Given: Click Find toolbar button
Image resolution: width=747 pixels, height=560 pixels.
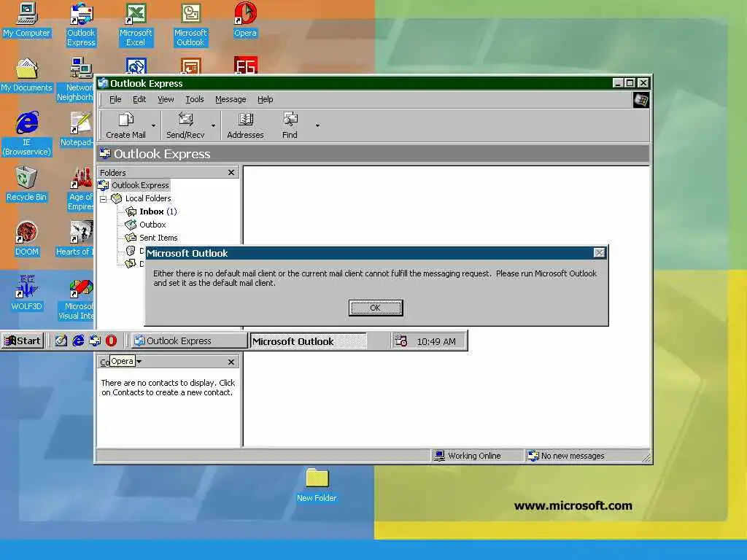Looking at the screenshot, I should coord(290,125).
